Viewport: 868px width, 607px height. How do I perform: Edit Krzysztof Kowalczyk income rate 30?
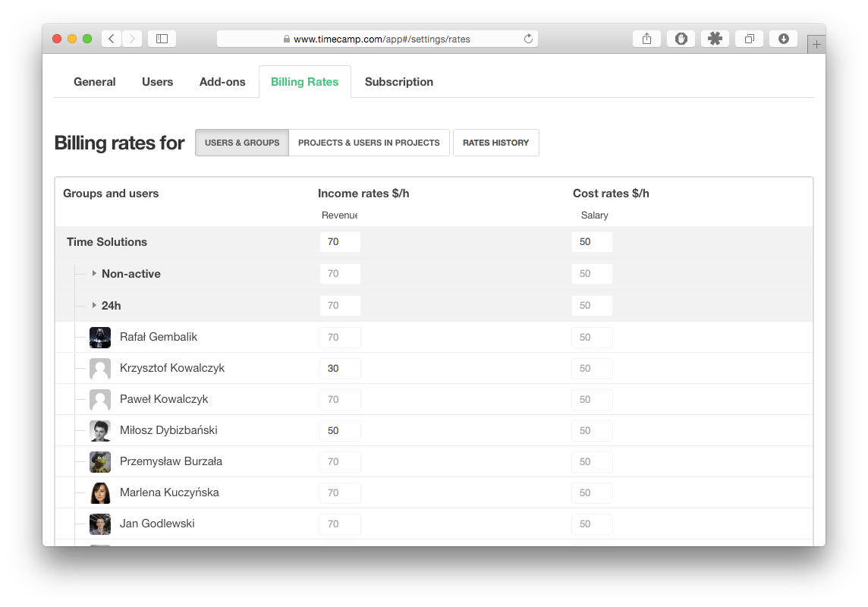(340, 369)
